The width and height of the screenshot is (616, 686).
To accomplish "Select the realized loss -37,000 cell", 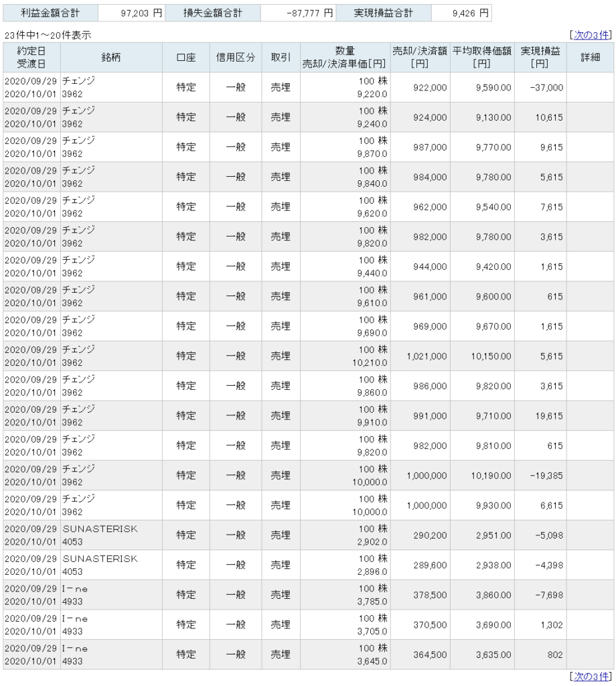I will click(540, 88).
